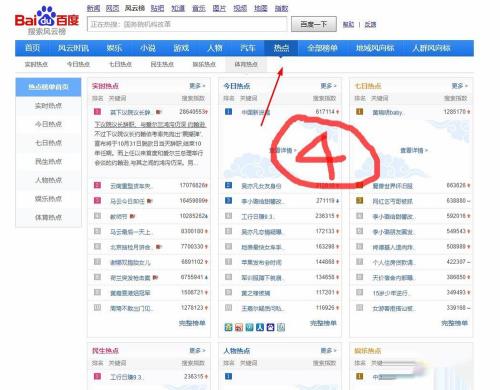
Task: Share via the red Weibo icon
Action: pyautogui.click(x=239, y=327)
